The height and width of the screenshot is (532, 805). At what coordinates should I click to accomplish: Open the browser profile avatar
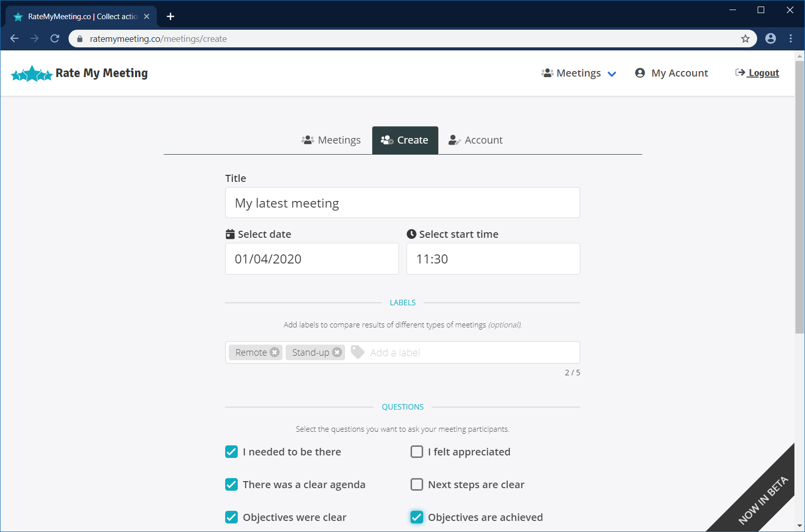[771, 39]
